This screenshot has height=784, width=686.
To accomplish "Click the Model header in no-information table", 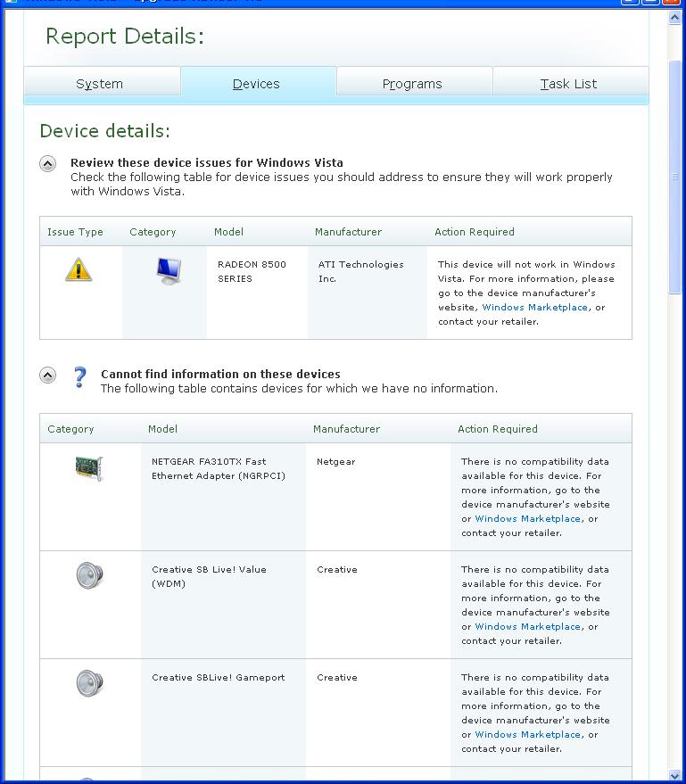I will tap(162, 429).
